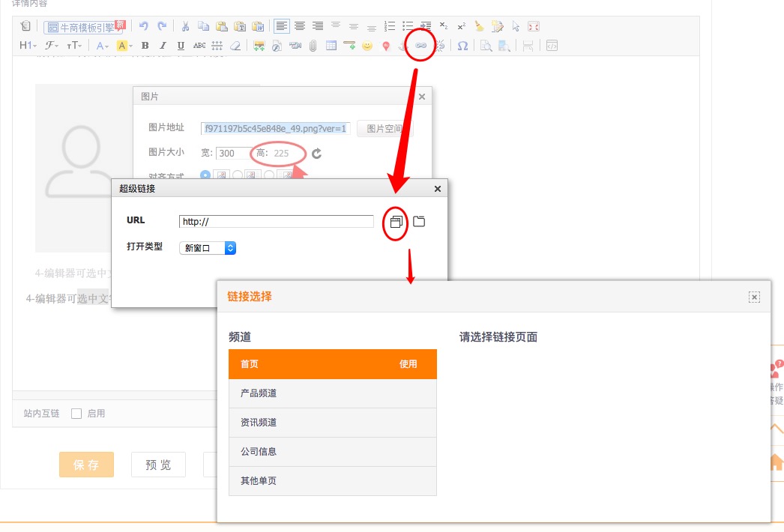This screenshot has height=532, width=784.
Task: Click the undo arrow in the editor toolbar
Action: point(144,26)
